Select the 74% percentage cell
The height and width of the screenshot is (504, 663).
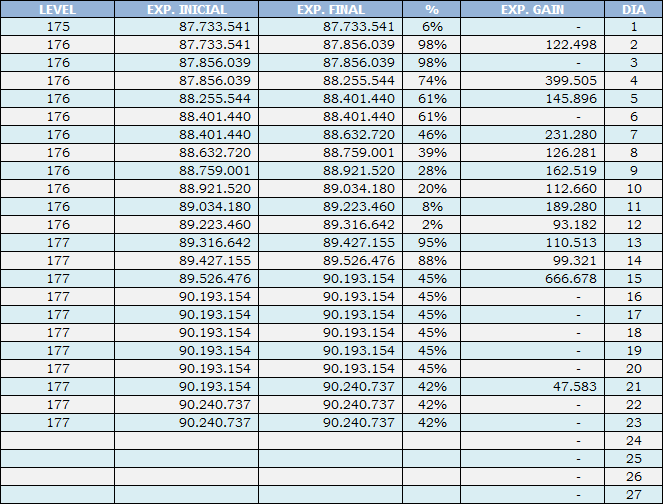coord(431,81)
